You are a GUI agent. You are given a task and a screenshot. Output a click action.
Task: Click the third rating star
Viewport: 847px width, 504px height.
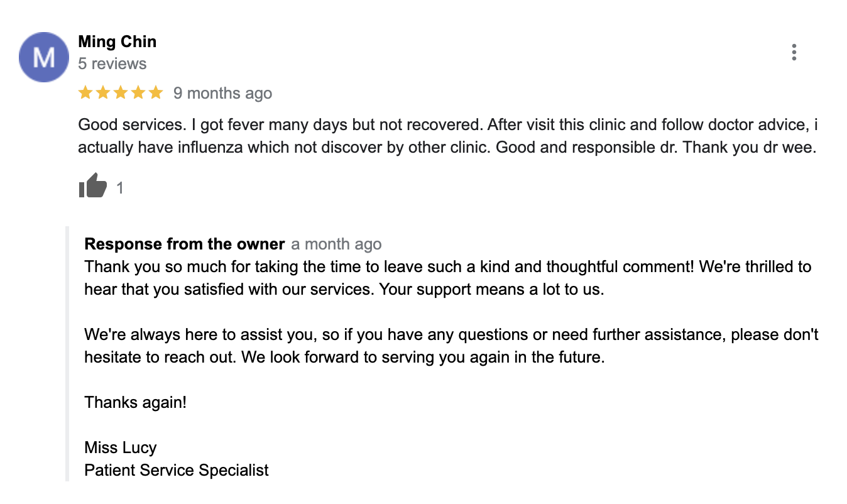coord(121,93)
